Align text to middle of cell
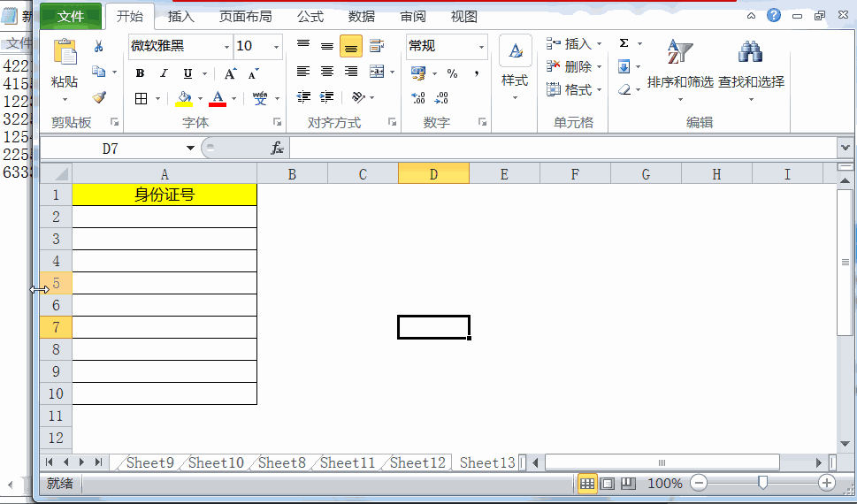The height and width of the screenshot is (504, 857). [327, 46]
